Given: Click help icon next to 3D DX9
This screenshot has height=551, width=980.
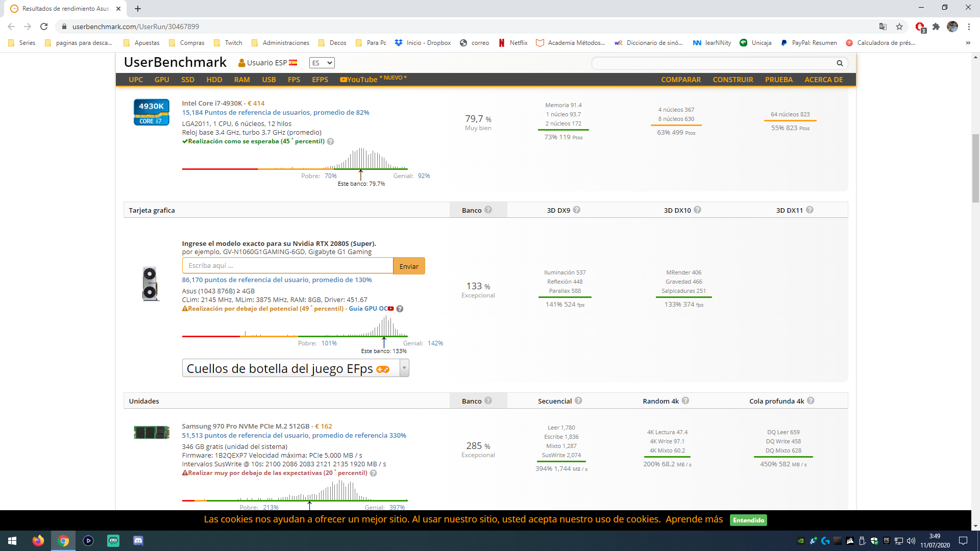Looking at the screenshot, I should [577, 210].
